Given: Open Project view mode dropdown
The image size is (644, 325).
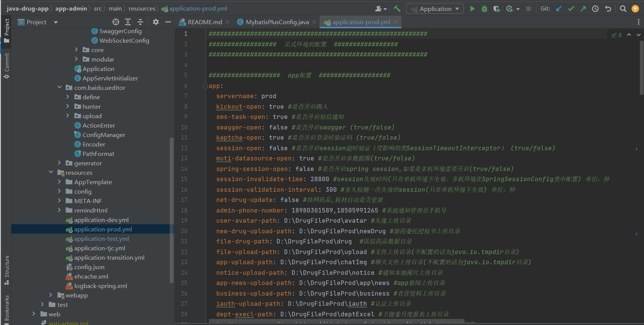Looking at the screenshot, I should pyautogui.click(x=56, y=22).
